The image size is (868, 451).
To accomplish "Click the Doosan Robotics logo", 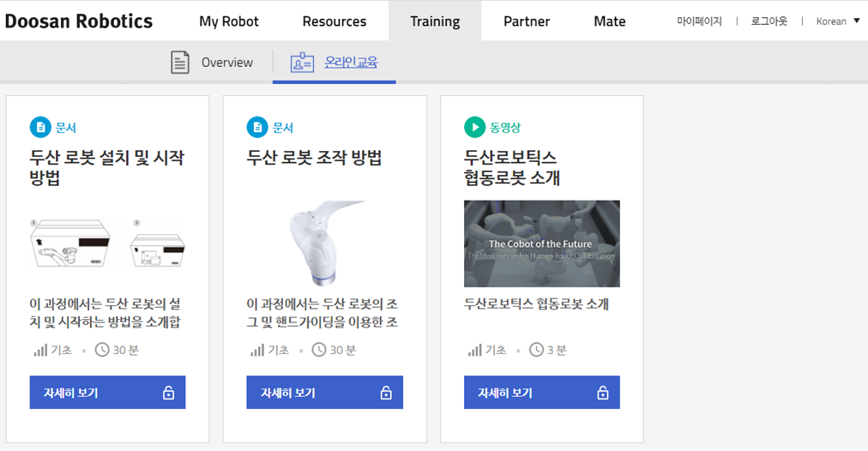I will pyautogui.click(x=79, y=21).
